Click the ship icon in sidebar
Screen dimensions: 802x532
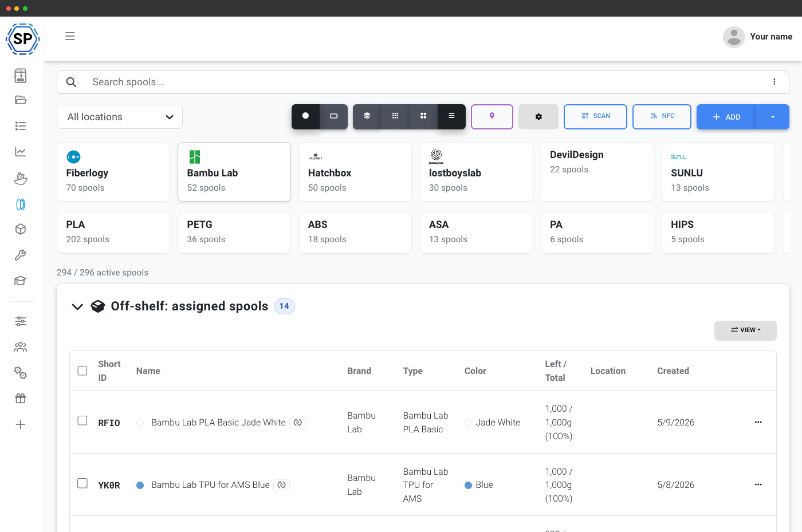point(21,178)
